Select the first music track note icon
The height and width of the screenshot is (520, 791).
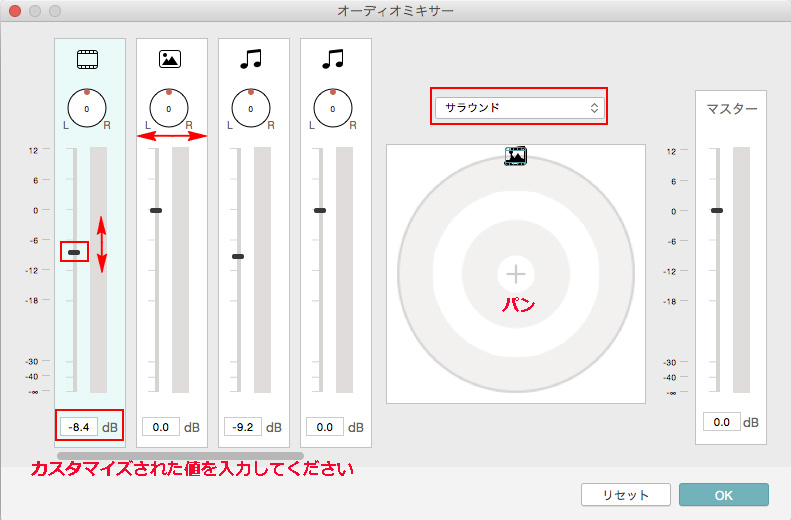pyautogui.click(x=251, y=59)
